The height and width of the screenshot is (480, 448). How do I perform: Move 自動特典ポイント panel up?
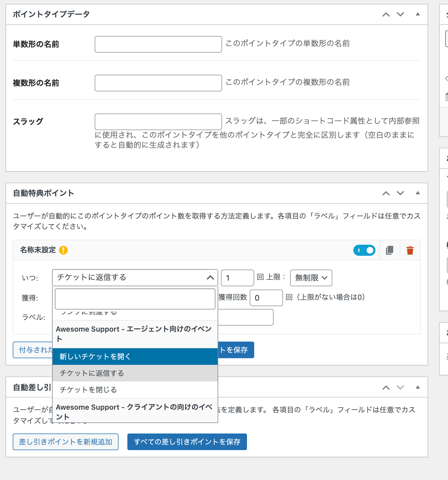click(x=386, y=193)
